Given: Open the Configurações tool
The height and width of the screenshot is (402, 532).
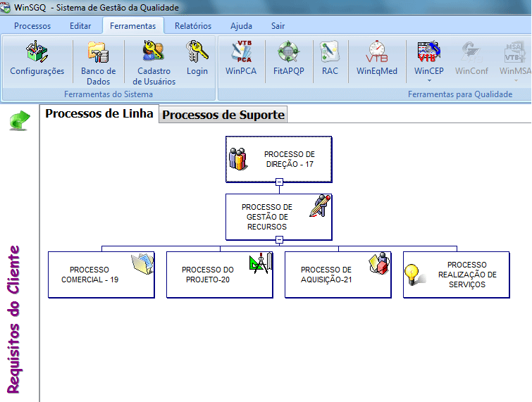Looking at the screenshot, I should click(37, 60).
